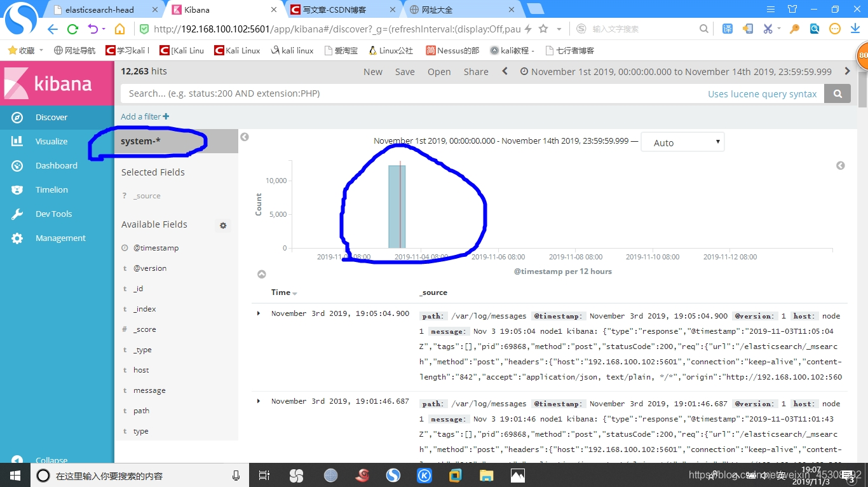Select the host field in Available Fields
This screenshot has width=868, height=487.
(x=141, y=370)
